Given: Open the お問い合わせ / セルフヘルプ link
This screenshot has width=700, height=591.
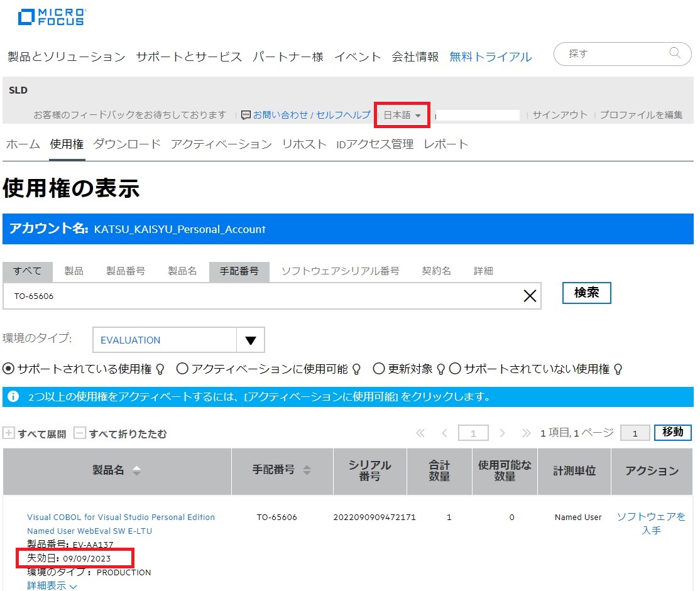Looking at the screenshot, I should [x=312, y=115].
